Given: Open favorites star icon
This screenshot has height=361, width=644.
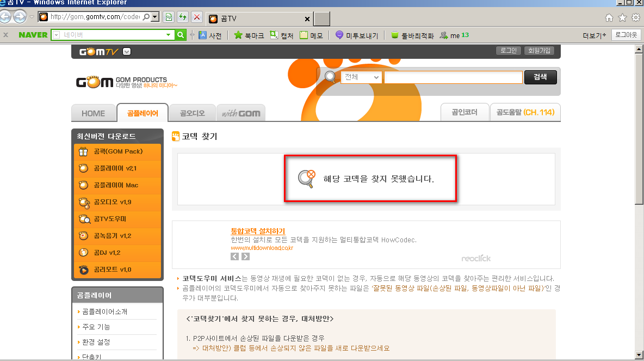Looking at the screenshot, I should point(623,17).
